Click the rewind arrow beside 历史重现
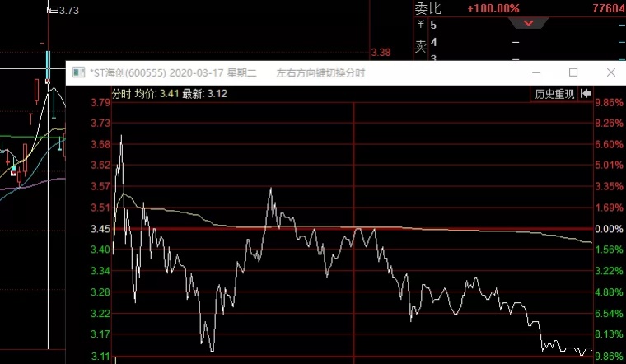 tap(586, 94)
